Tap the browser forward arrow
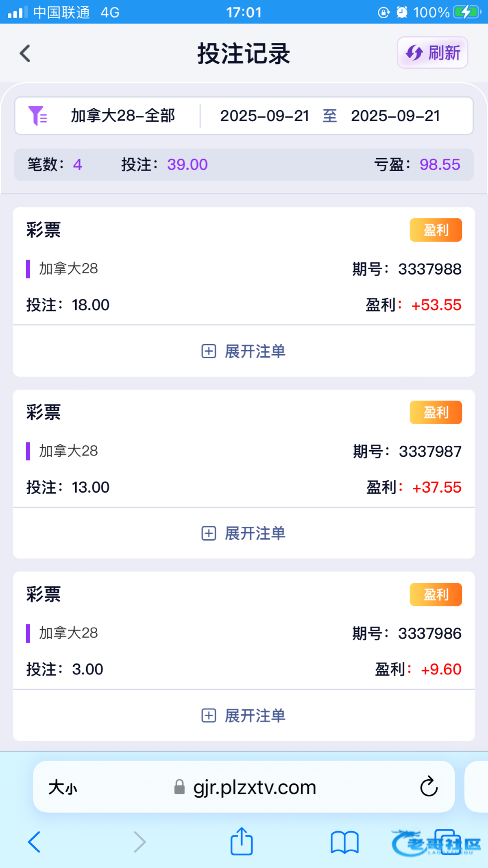The image size is (488, 868). click(x=139, y=842)
